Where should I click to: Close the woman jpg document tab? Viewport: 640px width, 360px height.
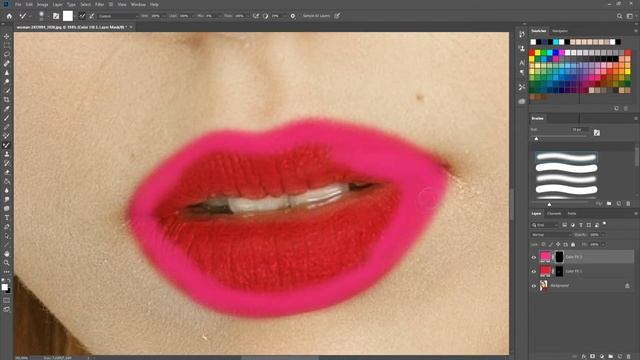point(131,27)
